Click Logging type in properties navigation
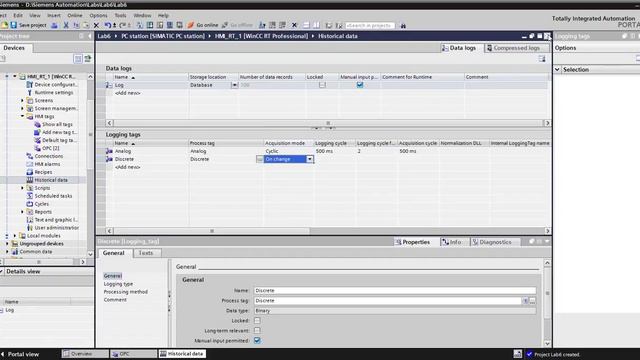Viewport: 640px width, 360px height. 118,284
